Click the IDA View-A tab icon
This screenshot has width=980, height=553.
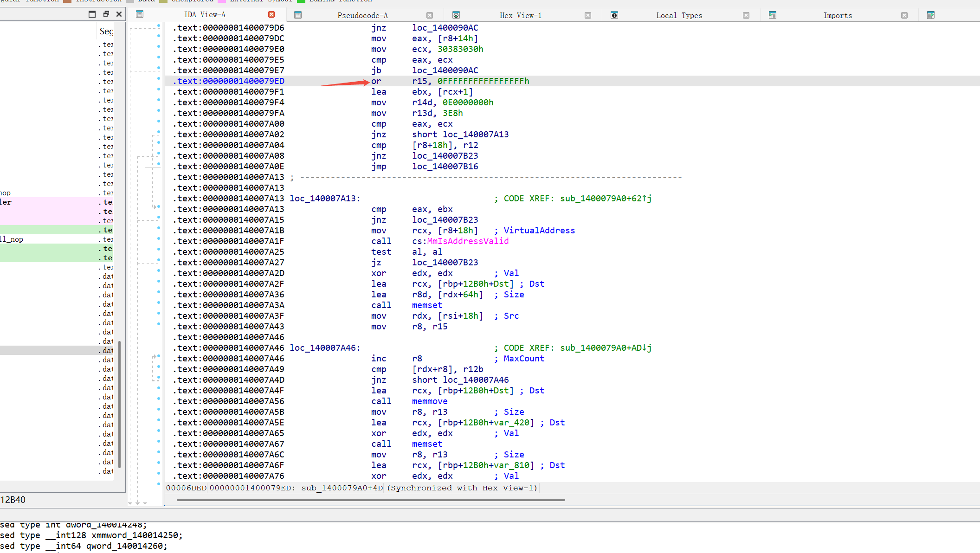(x=140, y=15)
